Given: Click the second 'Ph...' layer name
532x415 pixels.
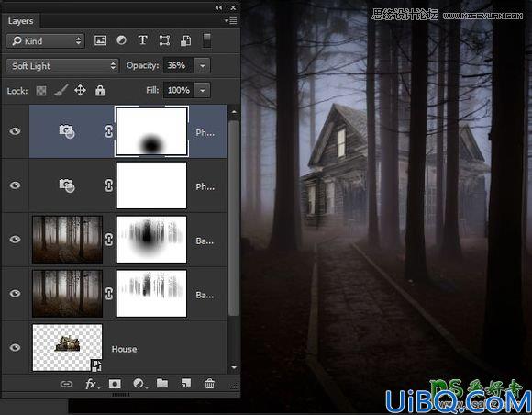Looking at the screenshot, I should tap(205, 186).
